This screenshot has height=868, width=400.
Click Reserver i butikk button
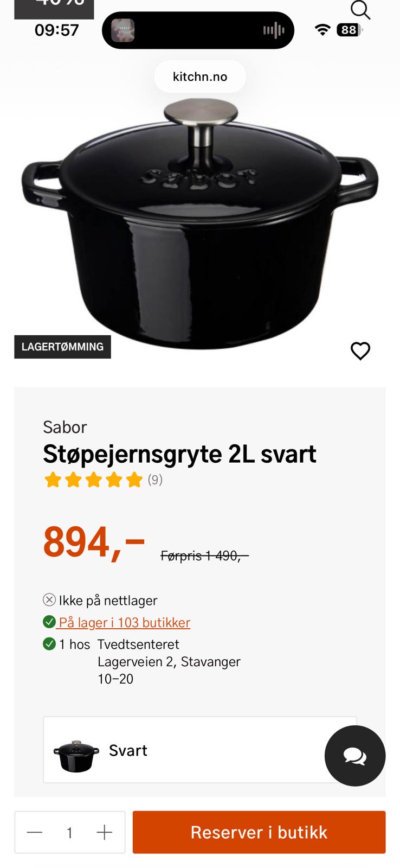pyautogui.click(x=259, y=832)
